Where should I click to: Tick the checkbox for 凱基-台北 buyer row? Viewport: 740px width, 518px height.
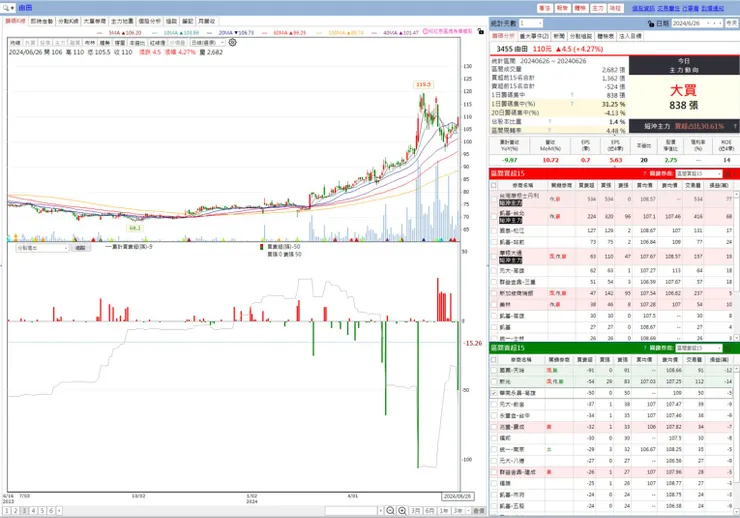(494, 217)
